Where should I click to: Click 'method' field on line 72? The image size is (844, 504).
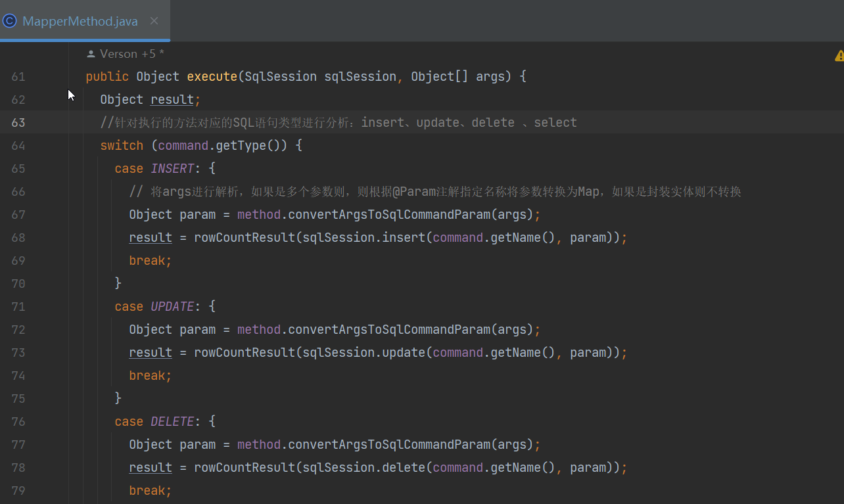259,330
